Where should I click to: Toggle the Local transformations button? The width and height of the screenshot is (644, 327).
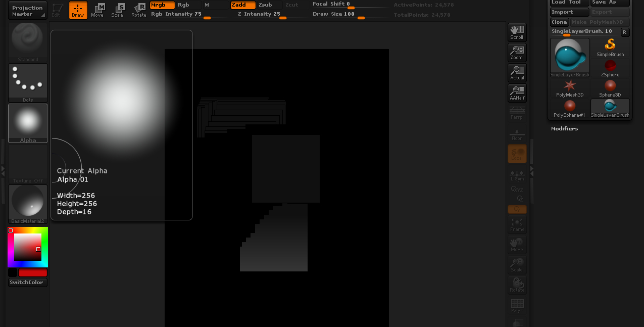point(517,154)
